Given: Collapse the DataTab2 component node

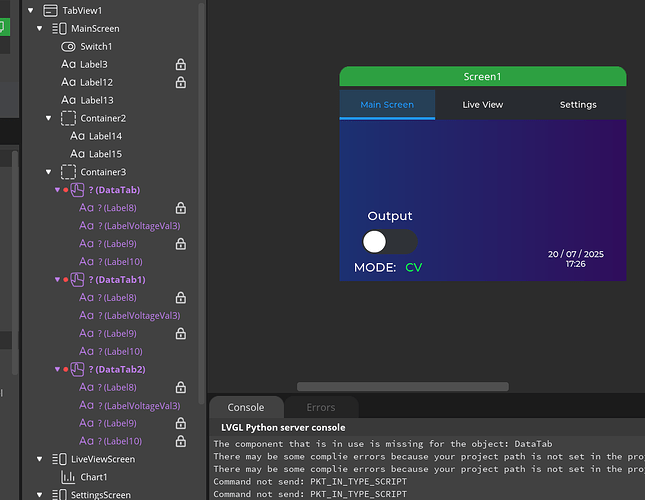Looking at the screenshot, I should (x=57, y=369).
